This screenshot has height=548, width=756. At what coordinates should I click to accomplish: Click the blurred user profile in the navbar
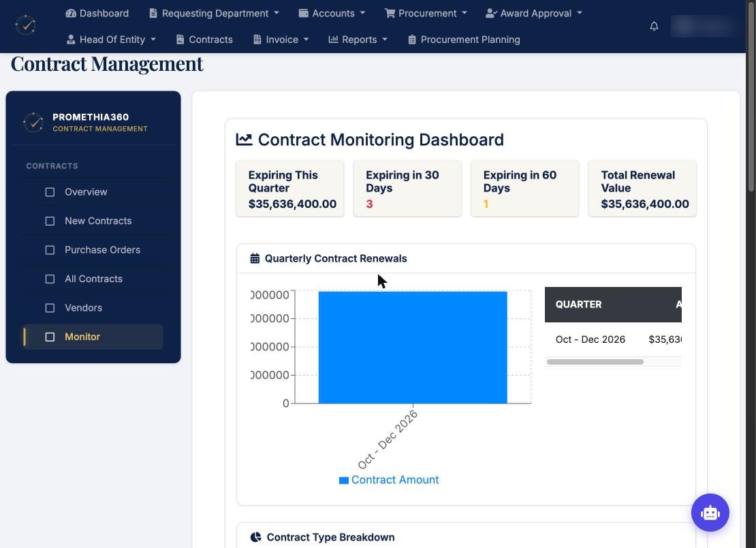click(x=704, y=26)
